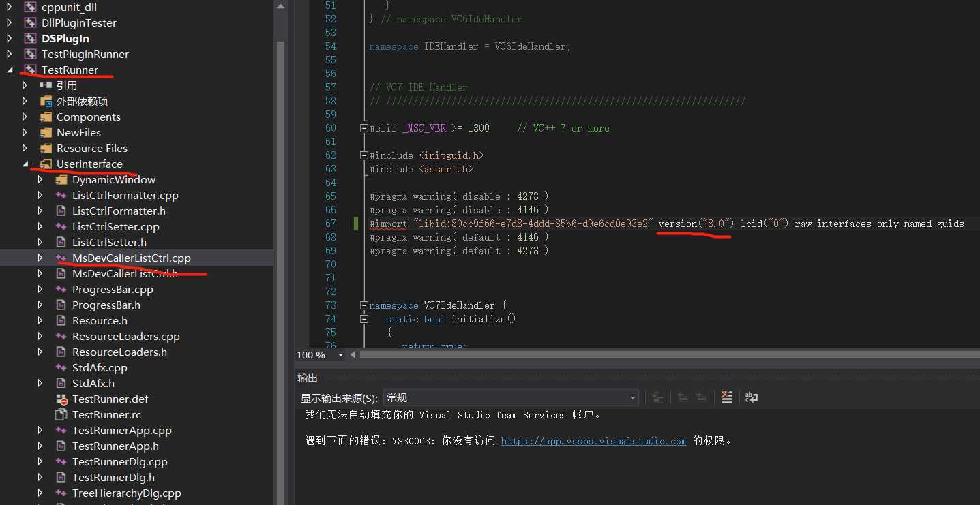Select TestRunnerDlg.h in the tree
Screen dimensions: 980x505
113,477
